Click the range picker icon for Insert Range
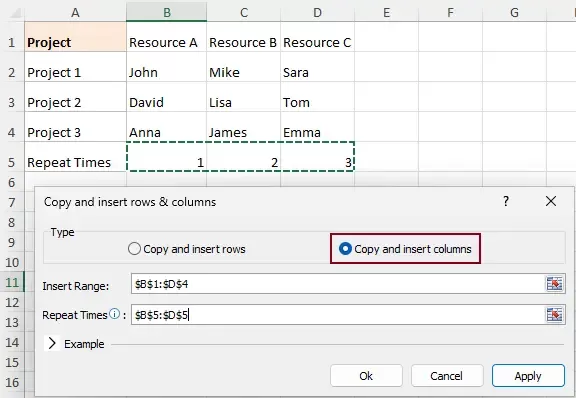Viewport: 576px width, 398px height. [554, 284]
